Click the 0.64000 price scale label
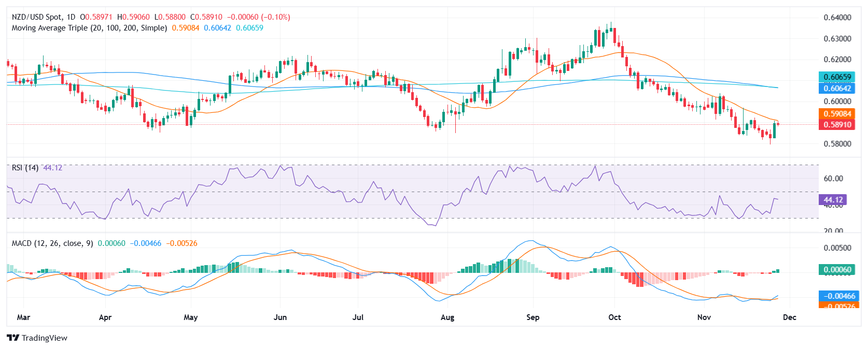The width and height of the screenshot is (868, 349). click(837, 18)
